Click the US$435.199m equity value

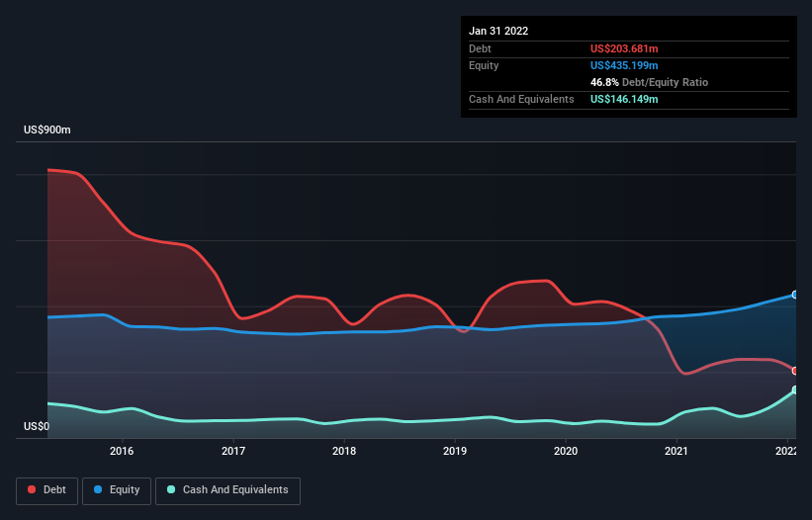624,65
